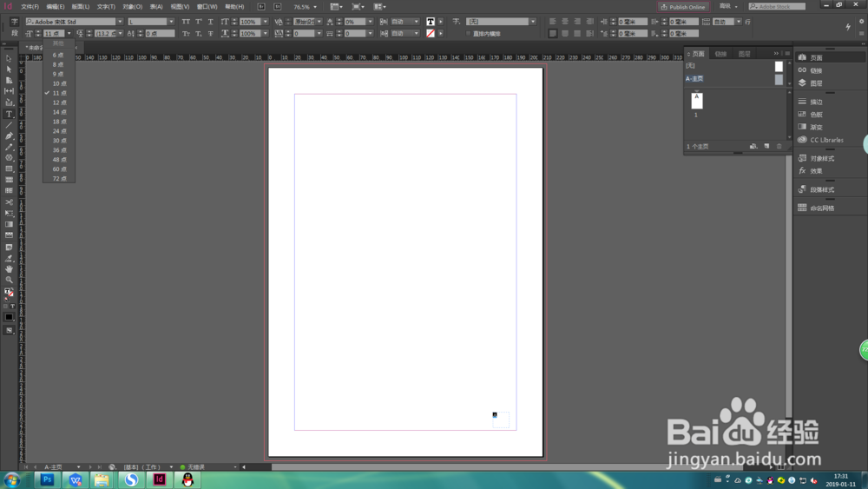This screenshot has height=489, width=868.
Task: Open the font family dropdown arrow
Action: pos(120,22)
